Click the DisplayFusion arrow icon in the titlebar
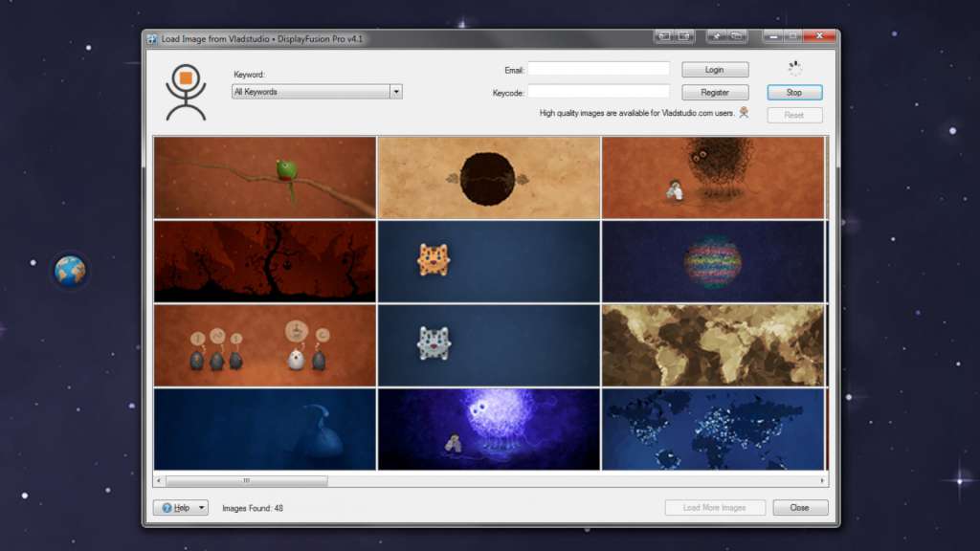Screen dimensions: 980x551 coord(716,35)
